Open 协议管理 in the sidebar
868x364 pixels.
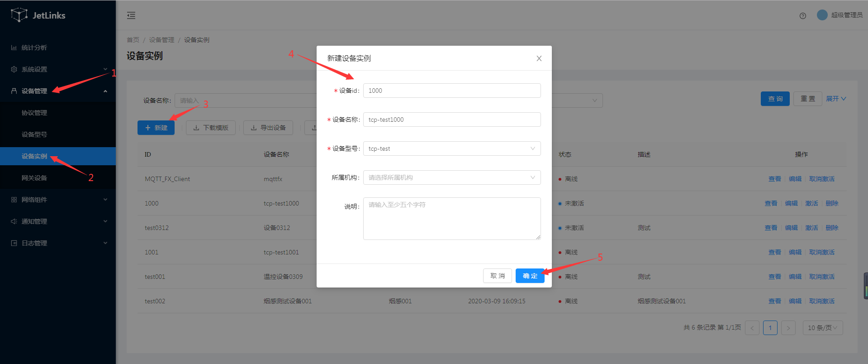click(x=34, y=113)
